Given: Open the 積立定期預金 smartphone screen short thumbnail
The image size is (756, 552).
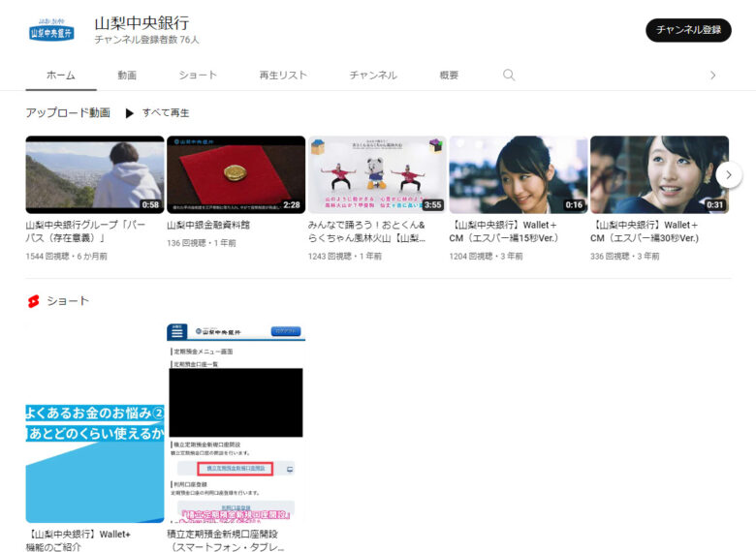Looking at the screenshot, I should tap(236, 423).
